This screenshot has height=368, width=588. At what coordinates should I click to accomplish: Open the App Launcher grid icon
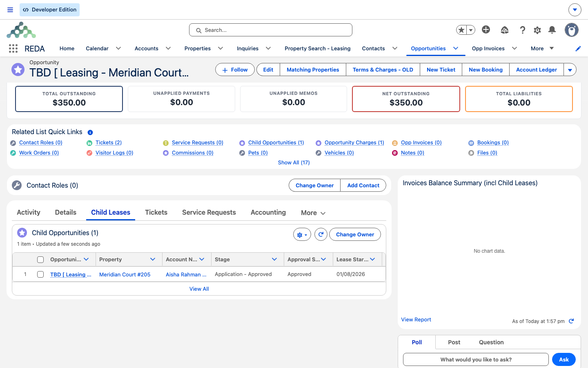coord(13,49)
